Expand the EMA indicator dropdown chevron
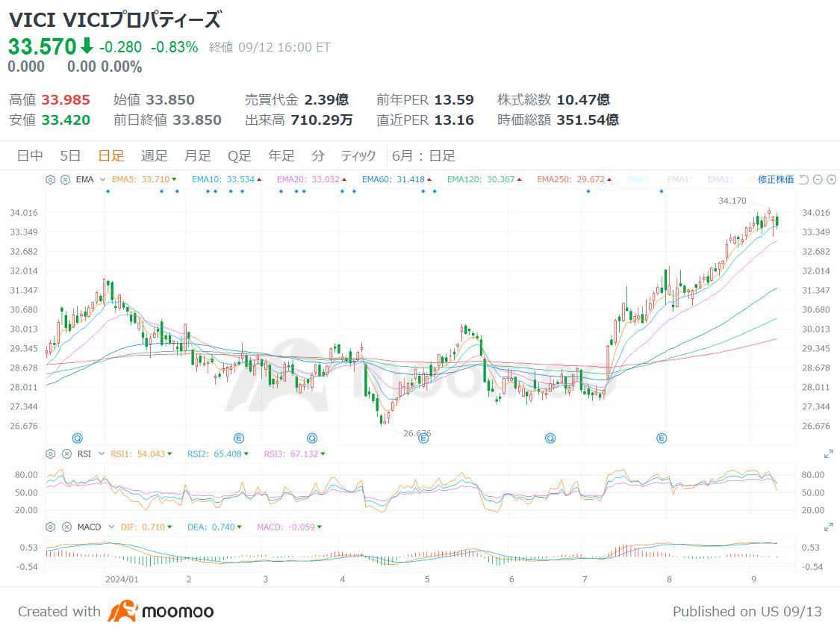840x635 pixels. point(102,179)
